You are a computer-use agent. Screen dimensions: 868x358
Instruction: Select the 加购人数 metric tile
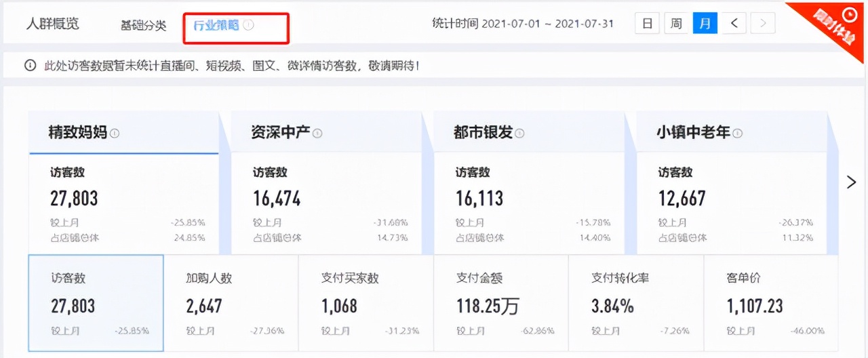click(x=231, y=303)
